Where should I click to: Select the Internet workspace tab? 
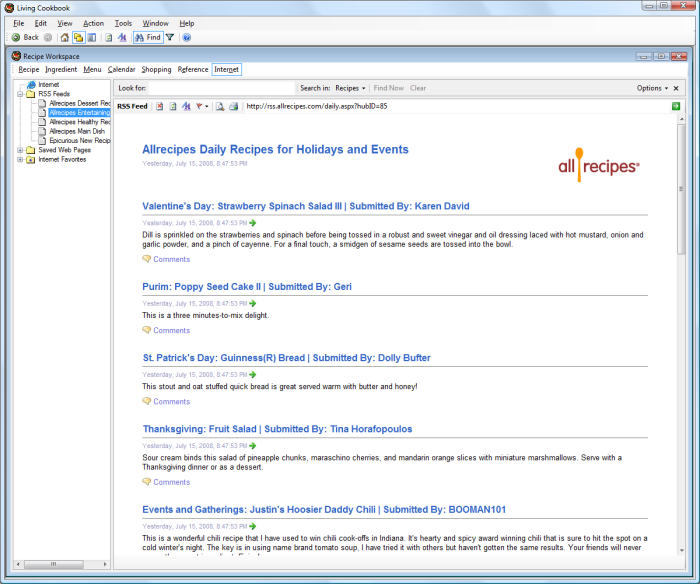point(226,70)
